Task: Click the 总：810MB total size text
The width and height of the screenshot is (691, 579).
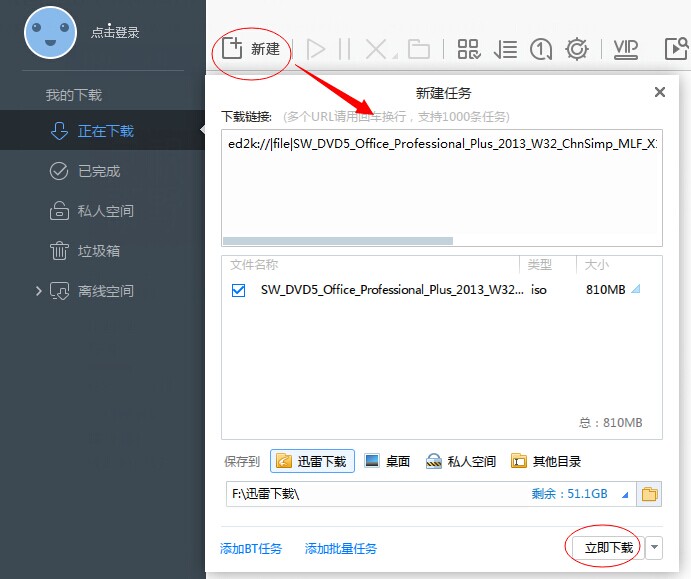Action: [610, 423]
